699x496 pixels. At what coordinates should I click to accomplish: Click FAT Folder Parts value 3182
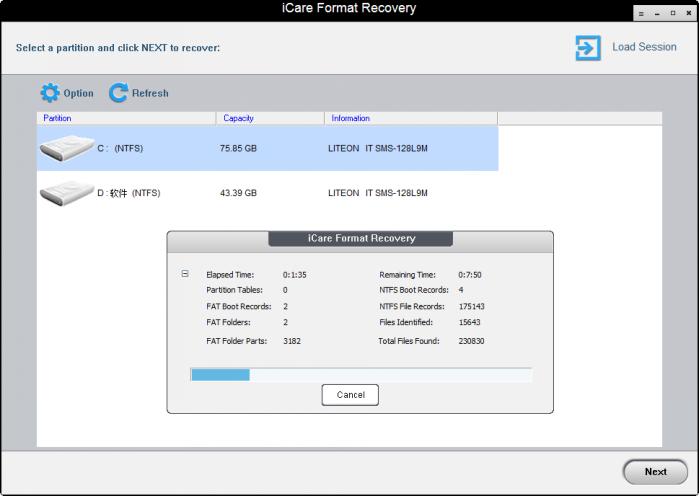(292, 341)
